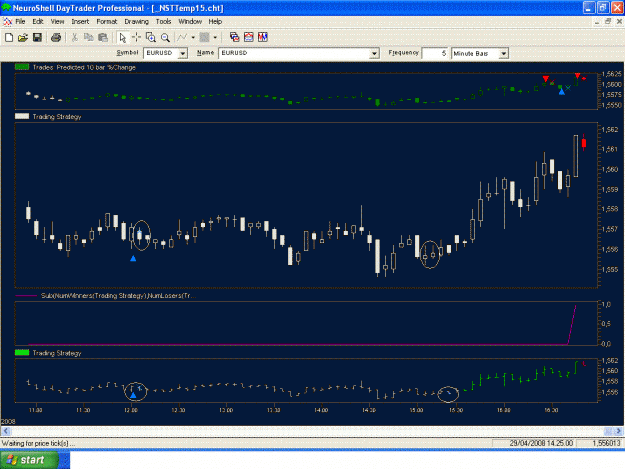
Task: Click the Sub(NumWinners...) indicator label
Action: point(118,296)
